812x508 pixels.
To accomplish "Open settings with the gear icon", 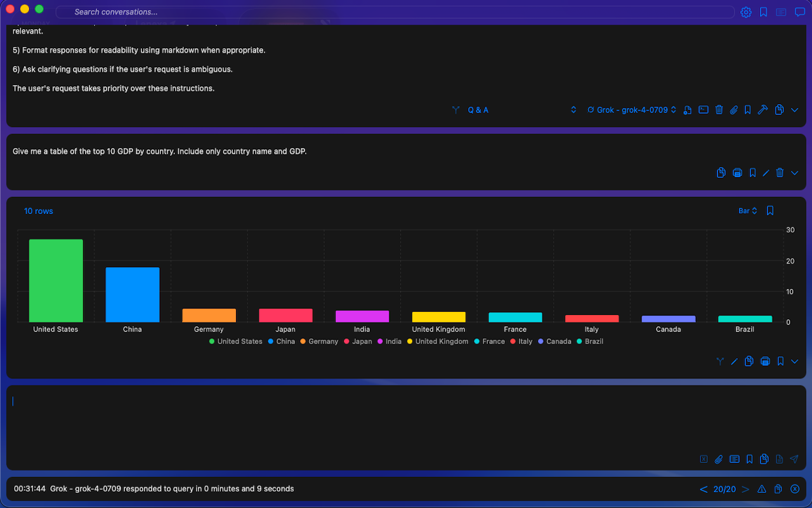I will 746,12.
